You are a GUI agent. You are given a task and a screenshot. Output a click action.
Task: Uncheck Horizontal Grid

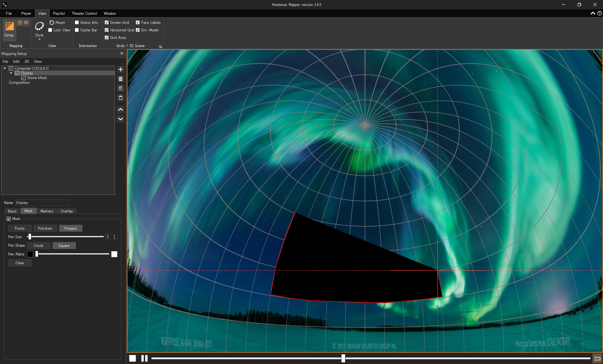pyautogui.click(x=106, y=30)
